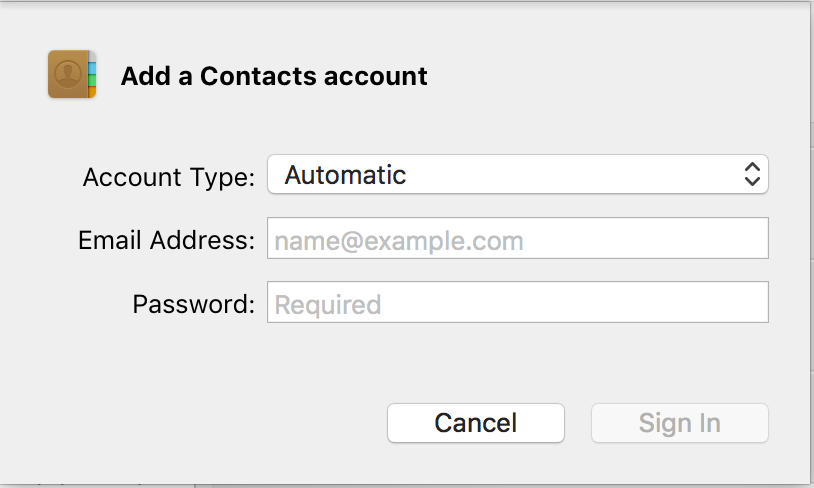The width and height of the screenshot is (814, 488).
Task: Focus the Password input field
Action: 518,302
